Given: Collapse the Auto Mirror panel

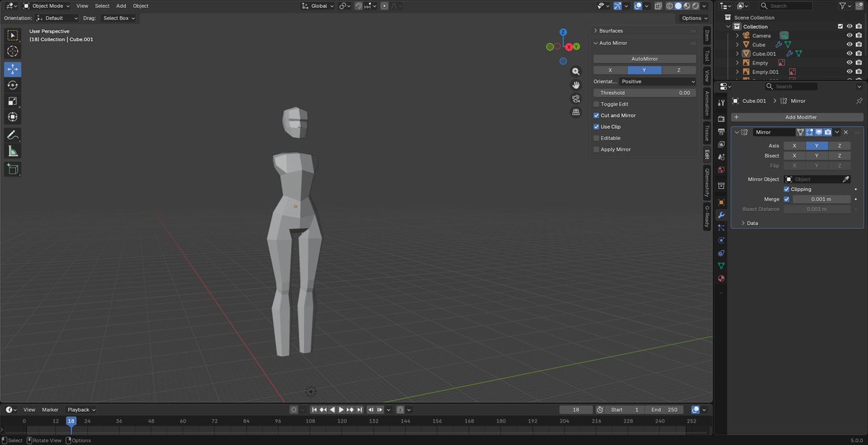Looking at the screenshot, I should (596, 43).
